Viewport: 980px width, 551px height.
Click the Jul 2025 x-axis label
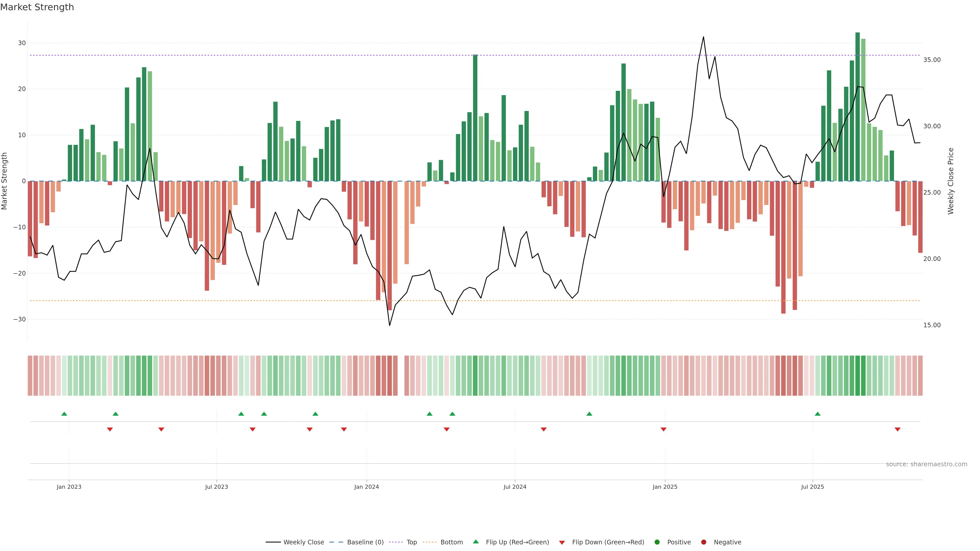pyautogui.click(x=812, y=487)
